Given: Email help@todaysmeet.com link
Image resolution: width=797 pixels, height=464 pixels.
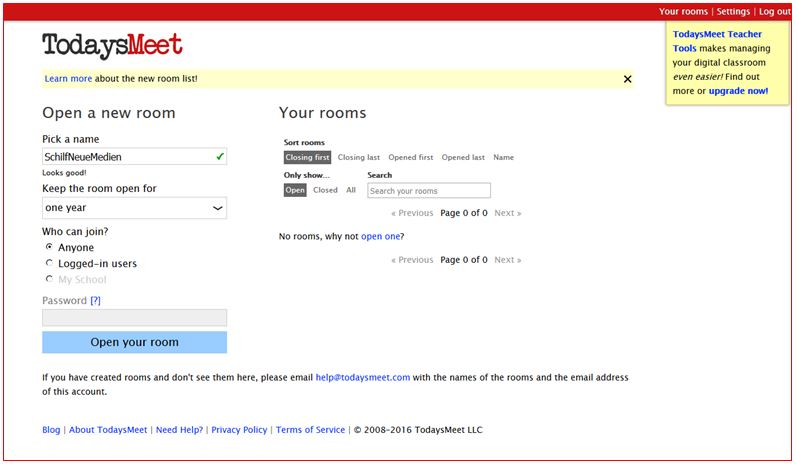Looking at the screenshot, I should pyautogui.click(x=362, y=378).
